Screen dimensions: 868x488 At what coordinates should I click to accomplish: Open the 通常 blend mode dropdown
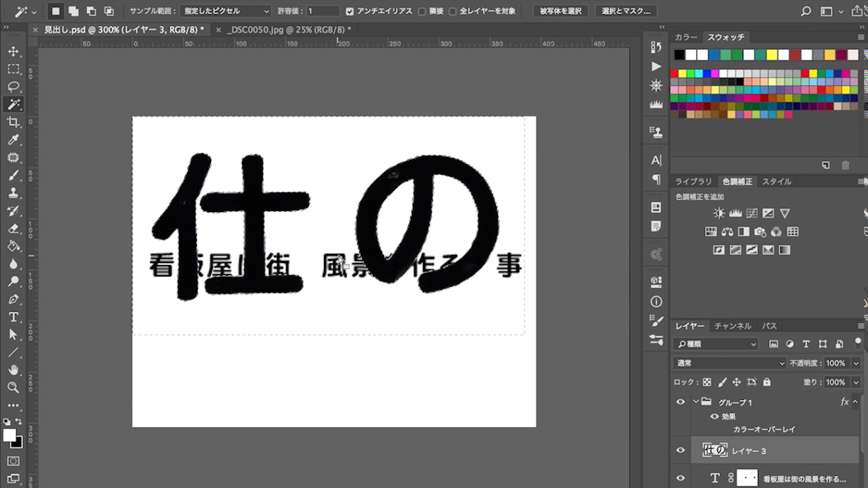pyautogui.click(x=730, y=363)
